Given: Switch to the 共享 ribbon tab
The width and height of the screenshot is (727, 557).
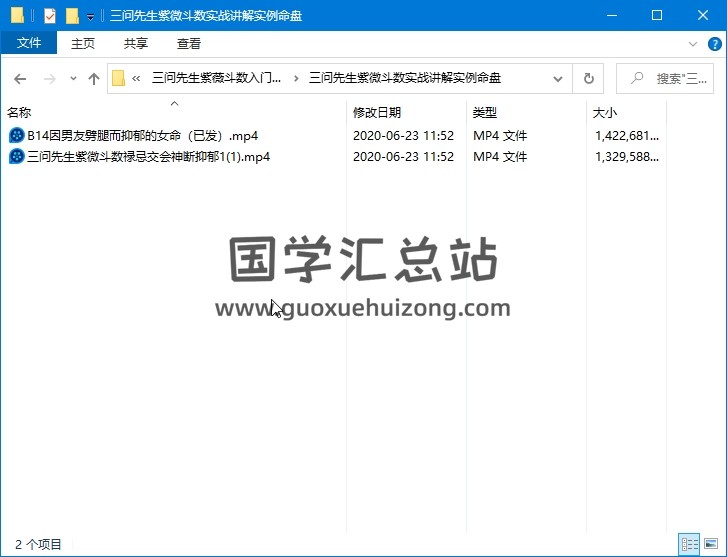Looking at the screenshot, I should tap(135, 44).
